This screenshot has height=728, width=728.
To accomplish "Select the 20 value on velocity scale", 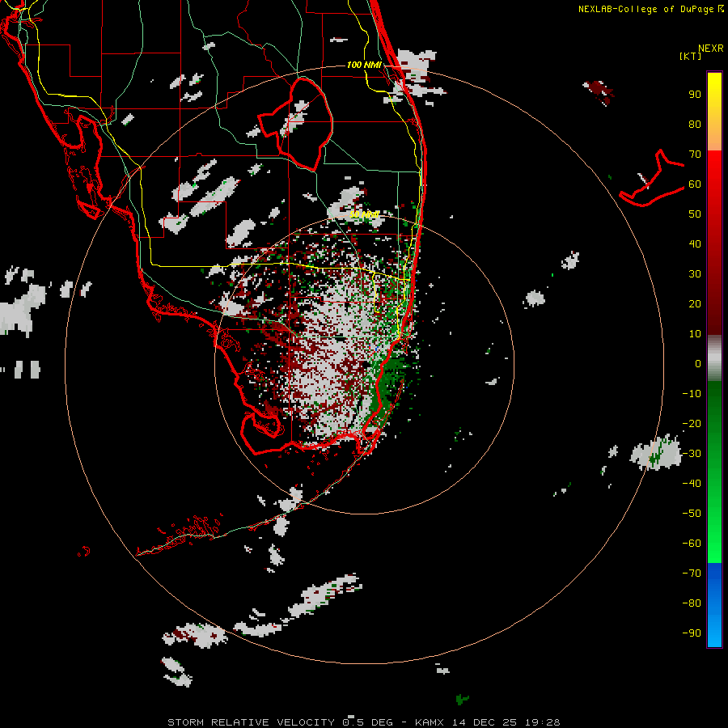I will pyautogui.click(x=695, y=304).
